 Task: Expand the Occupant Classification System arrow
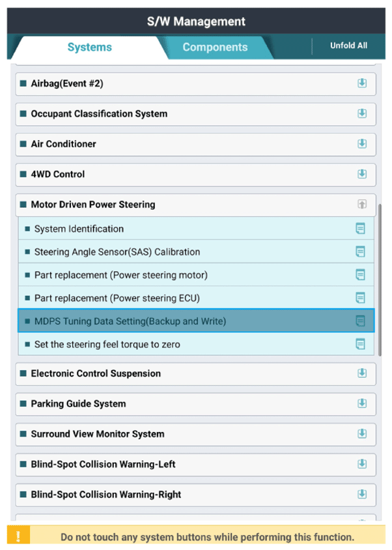[362, 113]
